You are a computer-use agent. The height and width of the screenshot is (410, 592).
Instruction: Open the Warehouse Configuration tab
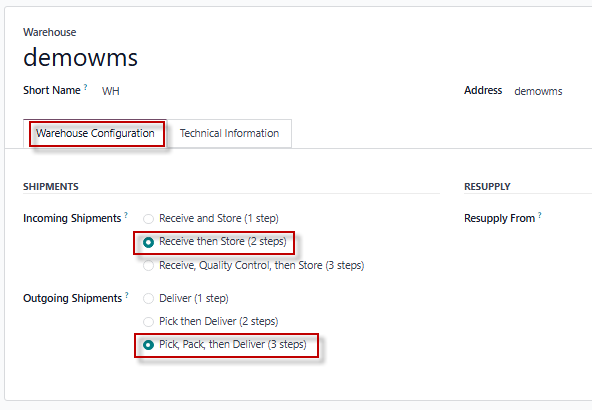point(95,133)
